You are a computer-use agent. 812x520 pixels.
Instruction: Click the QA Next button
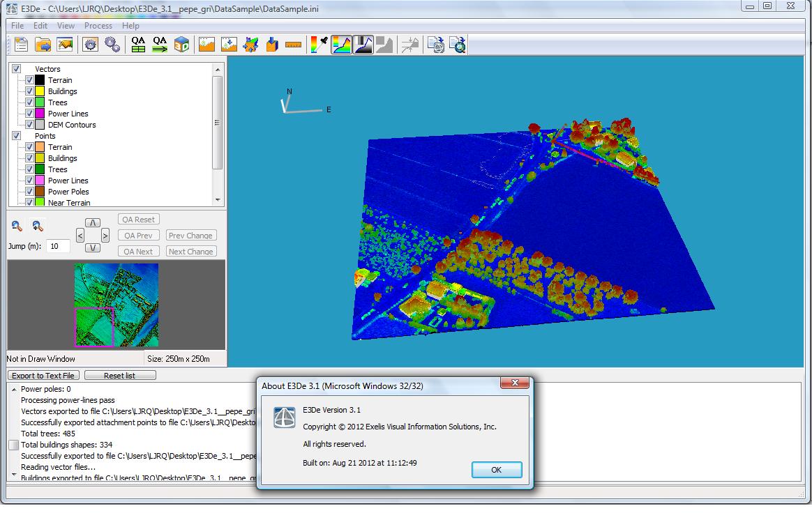click(139, 252)
